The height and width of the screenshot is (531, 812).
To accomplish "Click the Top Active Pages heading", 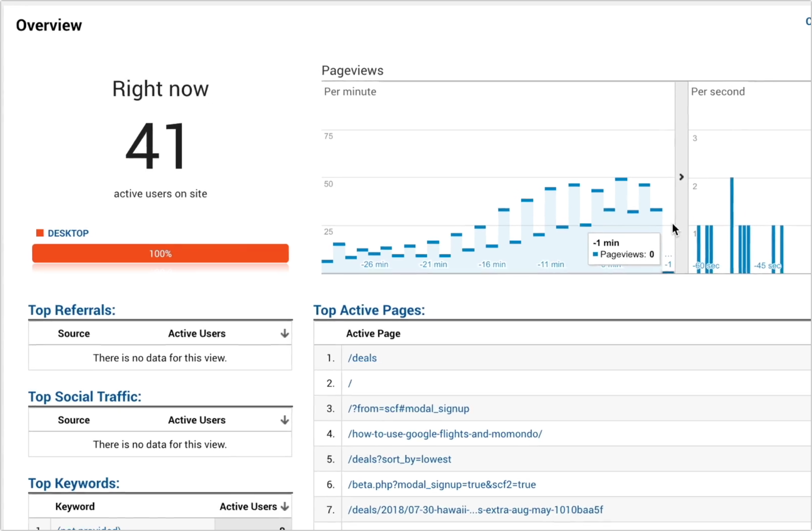I will pyautogui.click(x=369, y=310).
